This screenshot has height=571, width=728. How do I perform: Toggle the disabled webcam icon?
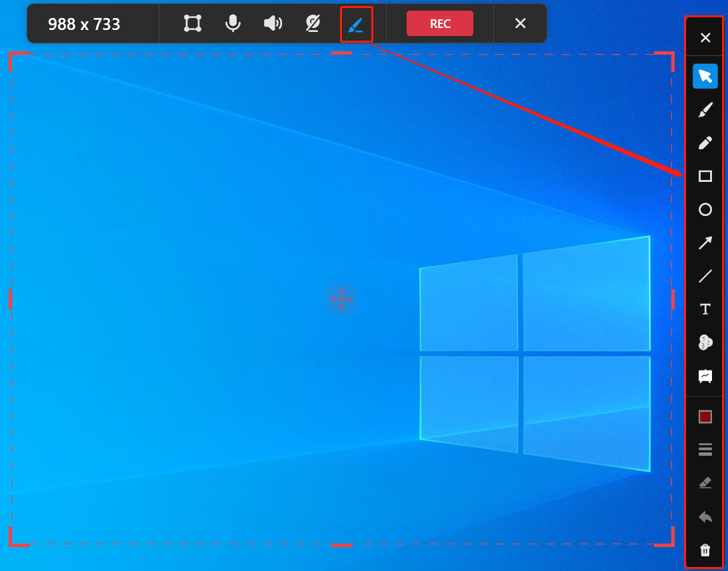(313, 23)
